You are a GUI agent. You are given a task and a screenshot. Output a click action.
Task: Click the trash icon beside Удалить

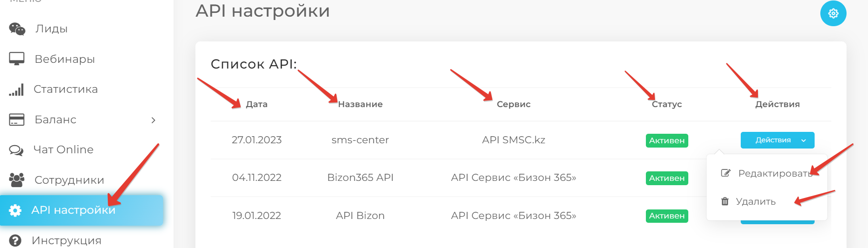point(725,201)
